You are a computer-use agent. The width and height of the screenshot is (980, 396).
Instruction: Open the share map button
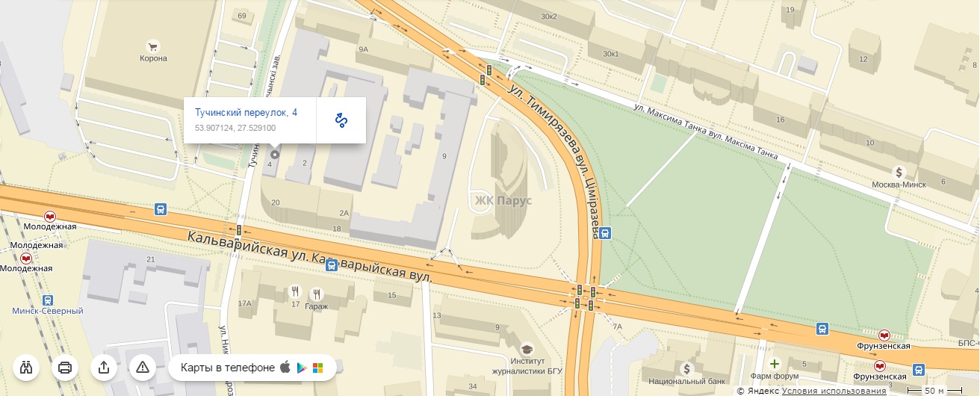pyautogui.click(x=104, y=367)
